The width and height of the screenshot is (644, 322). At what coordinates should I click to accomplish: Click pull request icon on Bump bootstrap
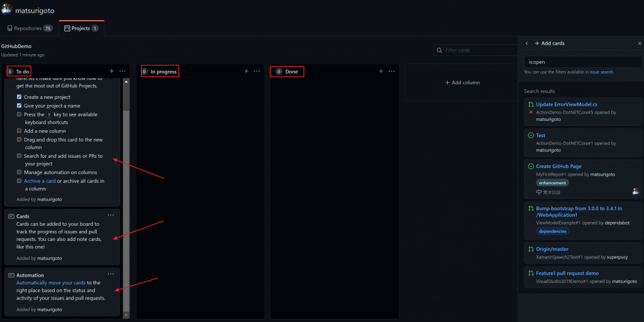pyautogui.click(x=531, y=208)
